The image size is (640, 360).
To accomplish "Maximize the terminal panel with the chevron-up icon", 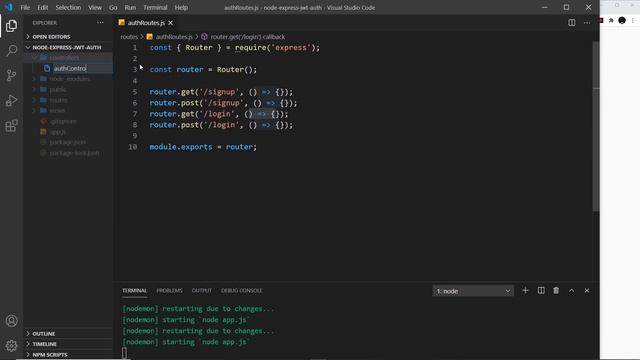I will 571,291.
